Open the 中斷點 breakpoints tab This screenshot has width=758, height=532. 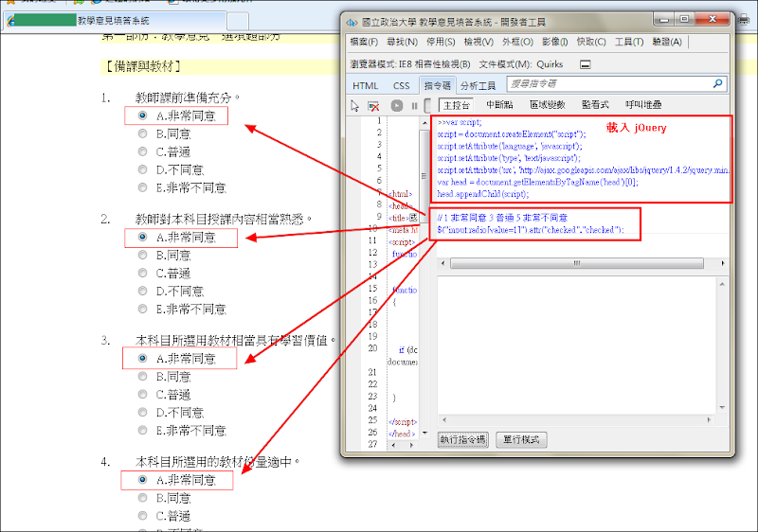click(499, 105)
